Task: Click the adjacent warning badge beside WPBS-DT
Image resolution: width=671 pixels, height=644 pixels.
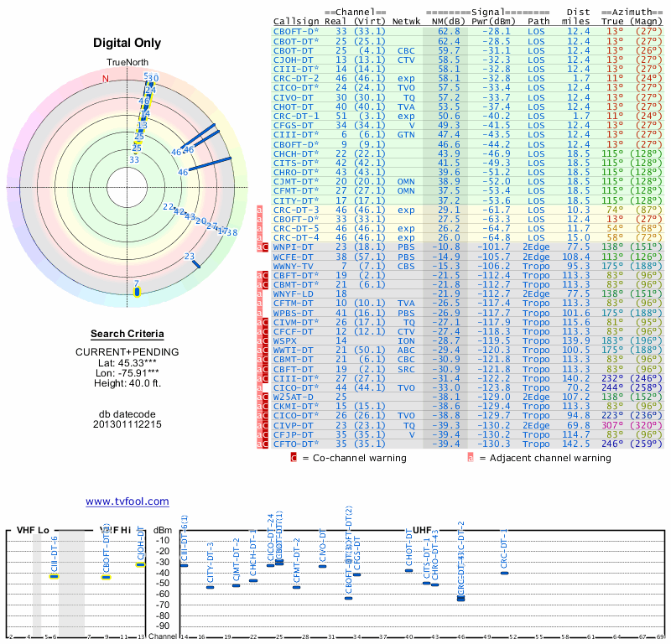Action: click(259, 313)
